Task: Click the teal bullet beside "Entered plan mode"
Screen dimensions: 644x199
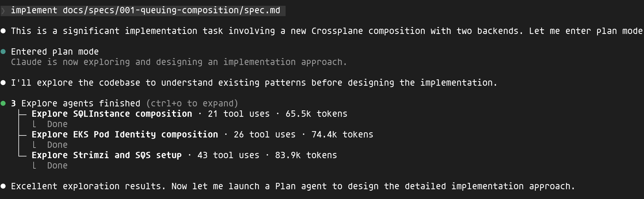Action: [x=3, y=52]
